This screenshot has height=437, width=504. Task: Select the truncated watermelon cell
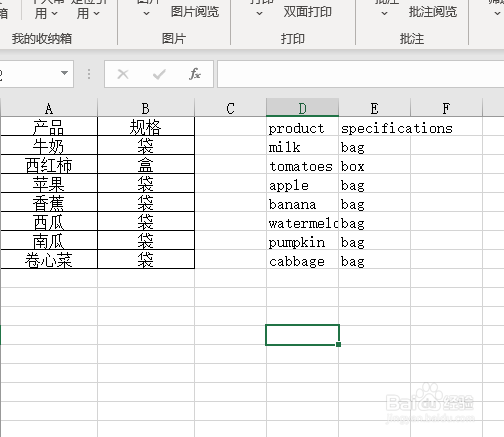click(302, 221)
